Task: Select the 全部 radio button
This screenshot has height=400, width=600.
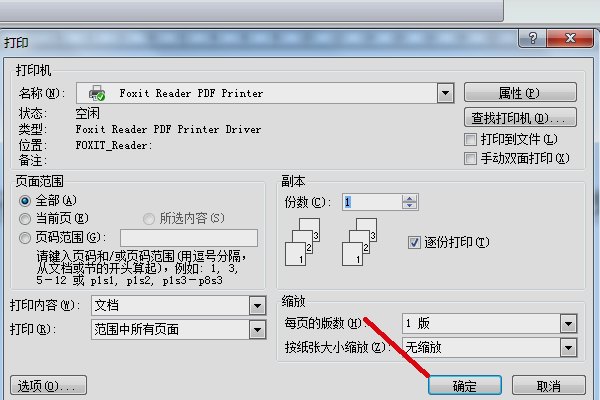Action: (x=25, y=201)
